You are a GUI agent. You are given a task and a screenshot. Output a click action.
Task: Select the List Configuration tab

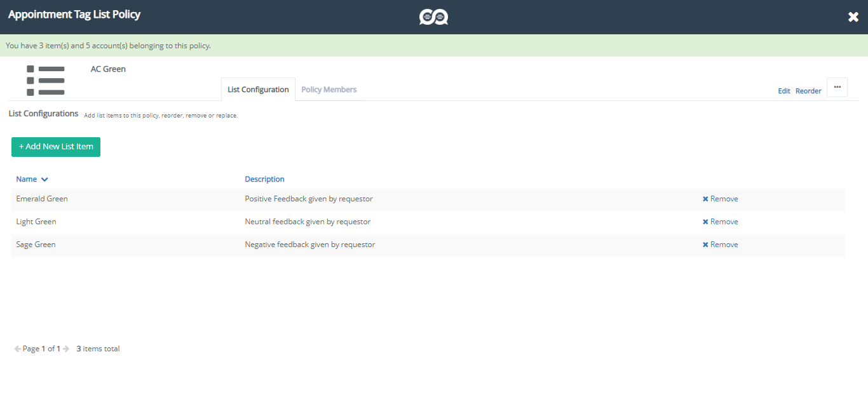click(x=258, y=90)
